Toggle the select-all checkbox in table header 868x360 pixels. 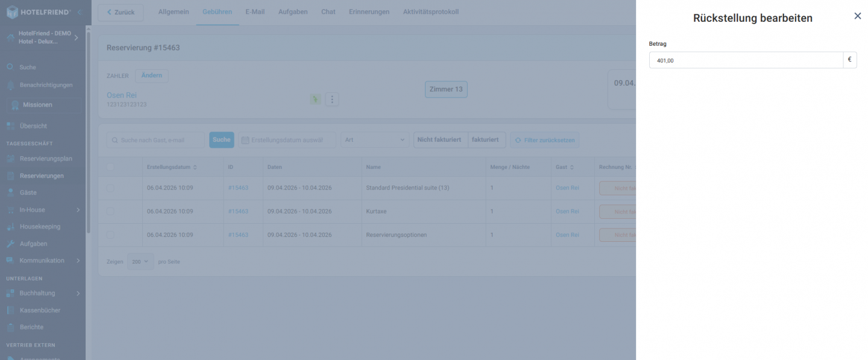click(110, 167)
